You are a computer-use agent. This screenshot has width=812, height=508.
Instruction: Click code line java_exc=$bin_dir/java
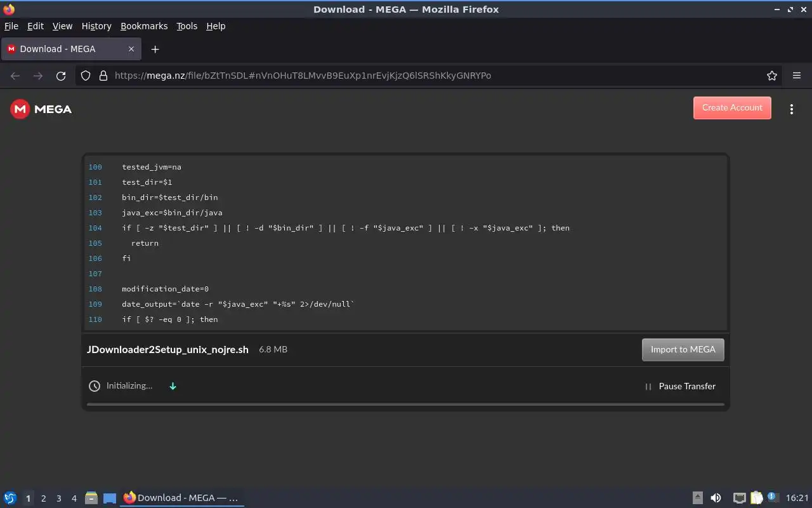click(172, 213)
